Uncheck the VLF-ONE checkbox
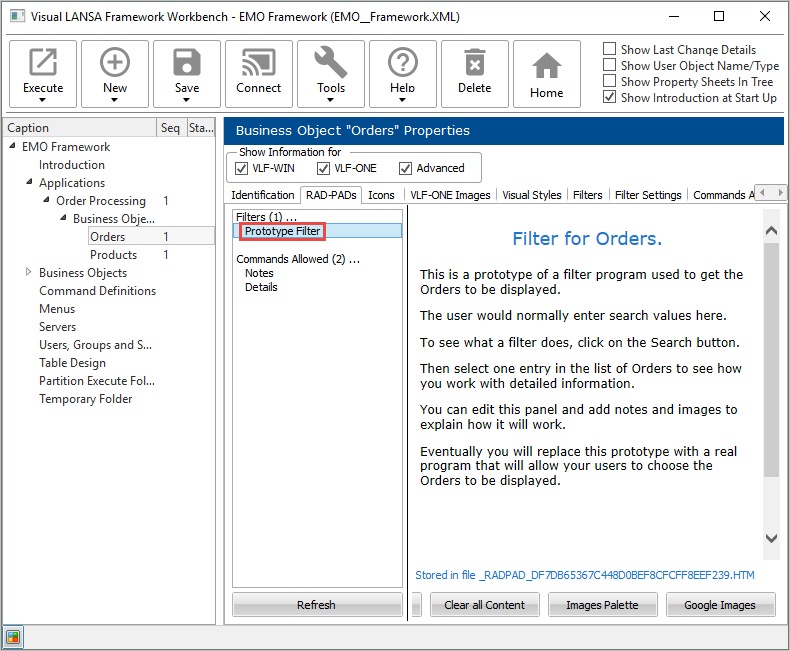This screenshot has height=651, width=790. [323, 168]
